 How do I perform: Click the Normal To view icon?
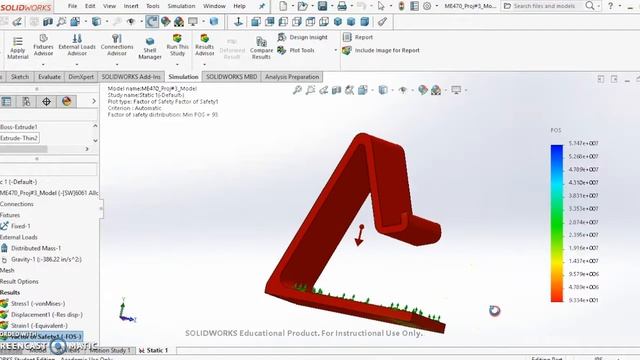point(238,22)
